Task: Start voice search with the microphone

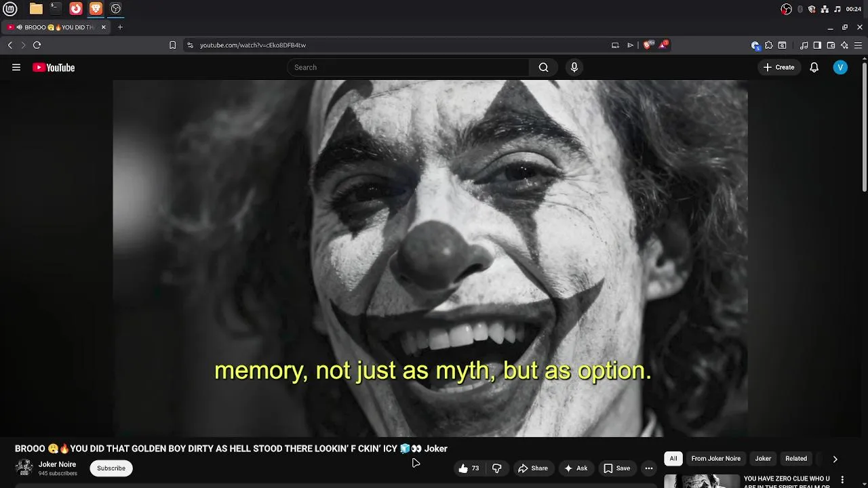Action: [574, 67]
